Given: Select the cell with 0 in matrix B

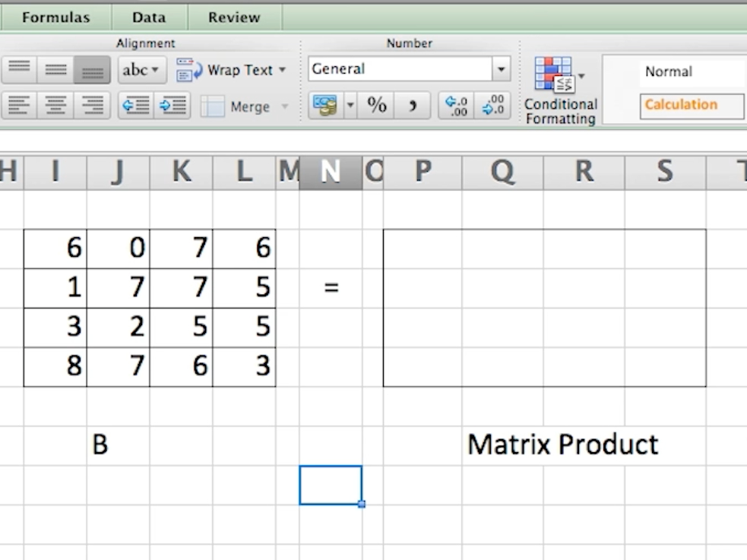Looking at the screenshot, I should pyautogui.click(x=118, y=248).
